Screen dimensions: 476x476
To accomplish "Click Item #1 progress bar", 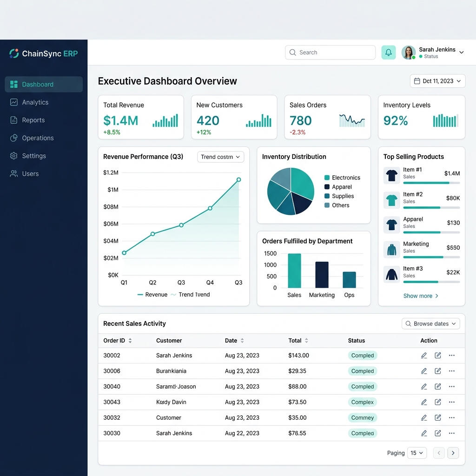I will point(431,183).
